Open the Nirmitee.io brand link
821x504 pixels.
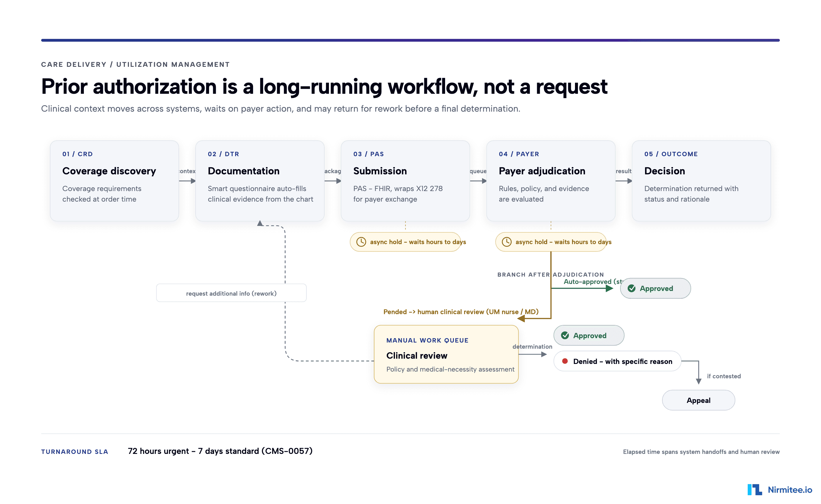[780, 490]
